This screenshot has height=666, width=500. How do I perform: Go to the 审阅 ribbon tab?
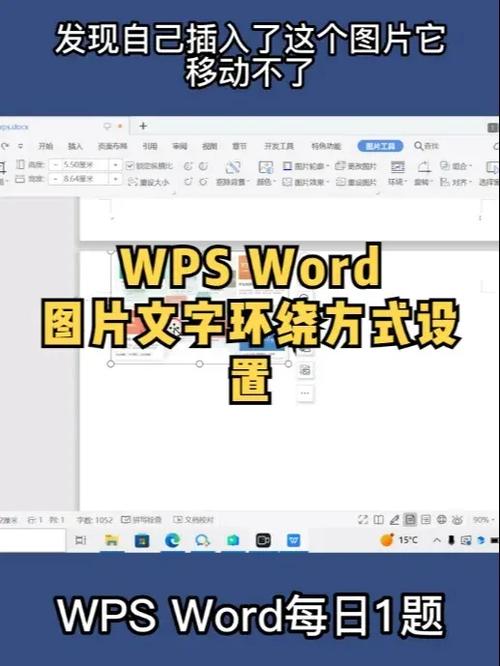(180, 146)
